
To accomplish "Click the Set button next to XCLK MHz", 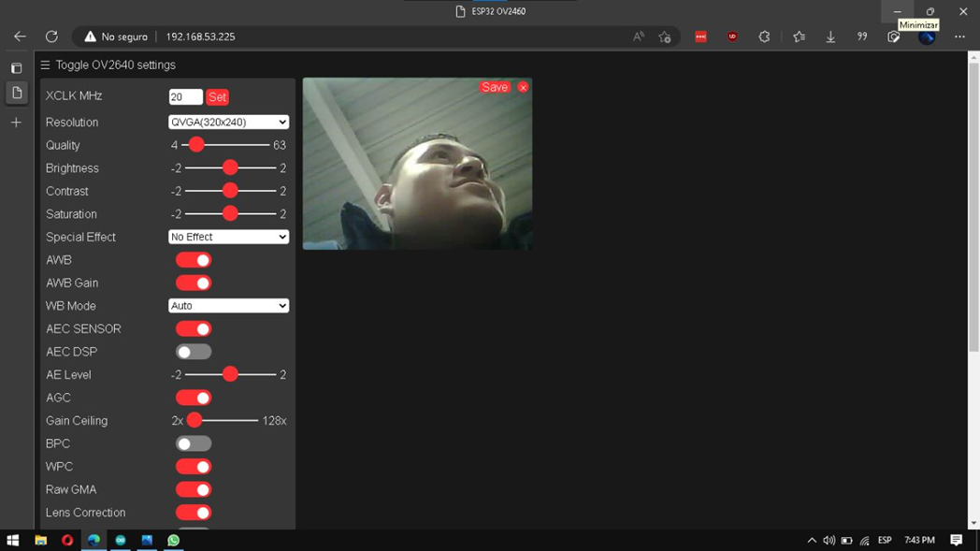I will (x=216, y=96).
